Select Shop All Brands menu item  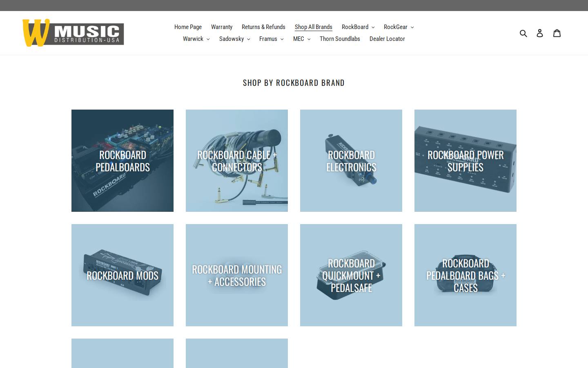click(x=314, y=27)
